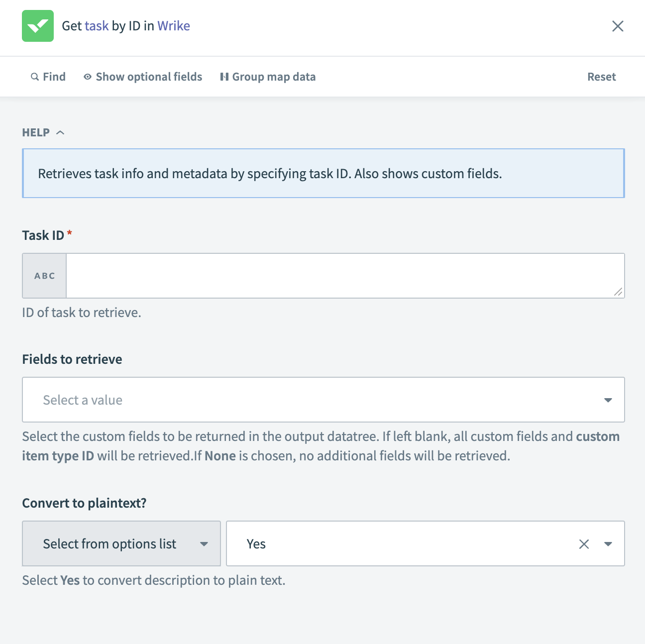The width and height of the screenshot is (645, 644).
Task: Click the green Wrike checkmark icon
Action: click(37, 25)
